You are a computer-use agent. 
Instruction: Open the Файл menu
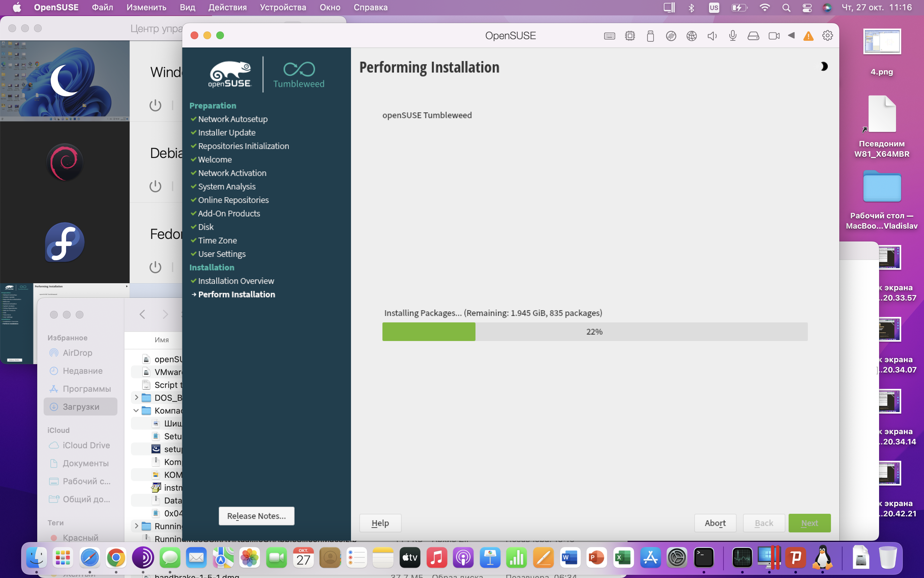coord(102,7)
